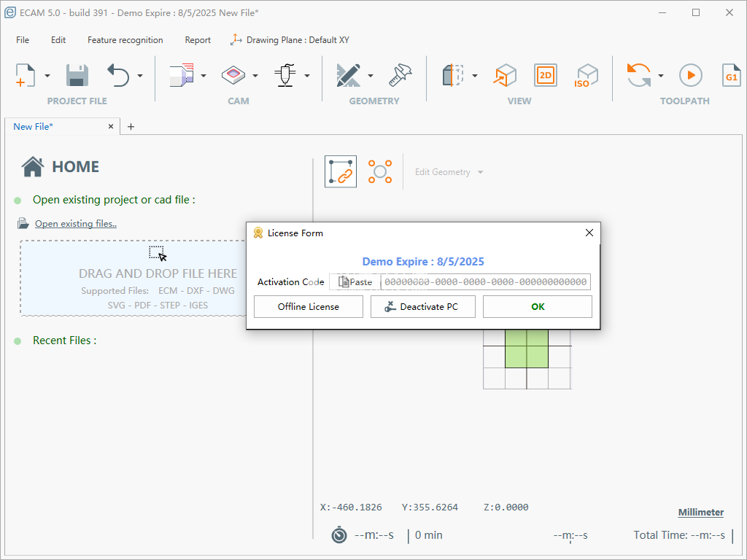Click the simulate toolpath play icon
Screen dimensions: 747x560
point(691,75)
